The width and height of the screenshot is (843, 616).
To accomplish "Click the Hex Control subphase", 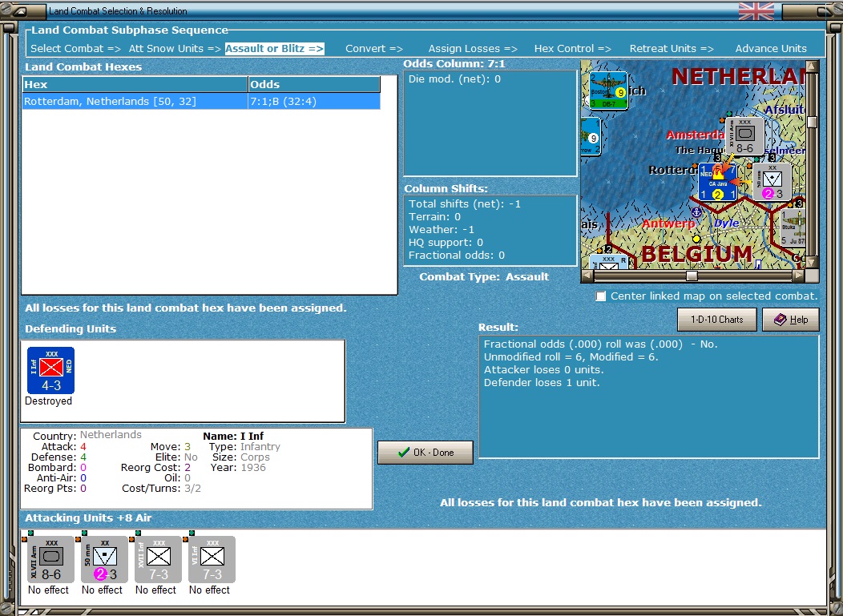I will coord(573,48).
